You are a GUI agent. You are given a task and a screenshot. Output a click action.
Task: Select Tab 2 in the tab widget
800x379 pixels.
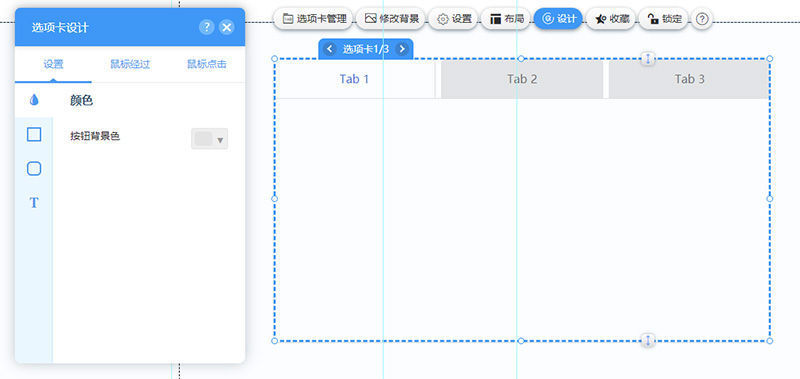pyautogui.click(x=522, y=79)
